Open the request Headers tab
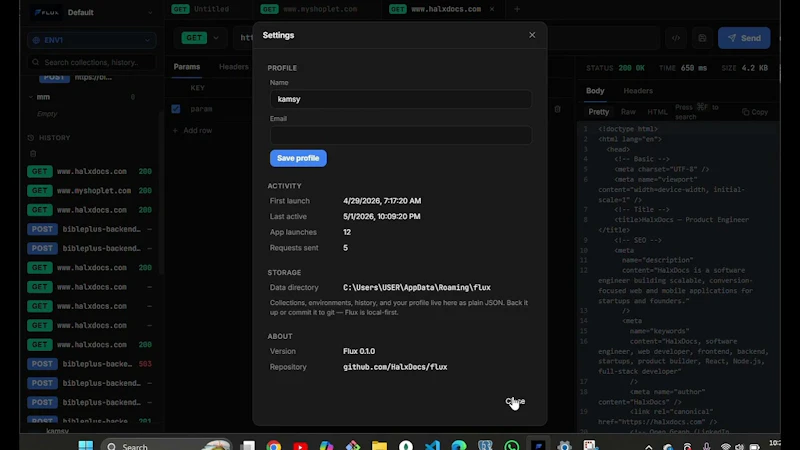The image size is (800, 450). [x=234, y=67]
